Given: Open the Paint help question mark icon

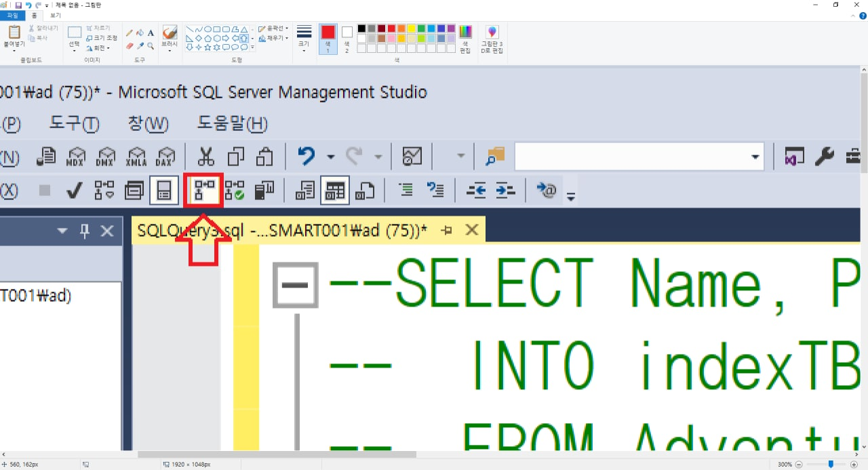Looking at the screenshot, I should [x=863, y=16].
